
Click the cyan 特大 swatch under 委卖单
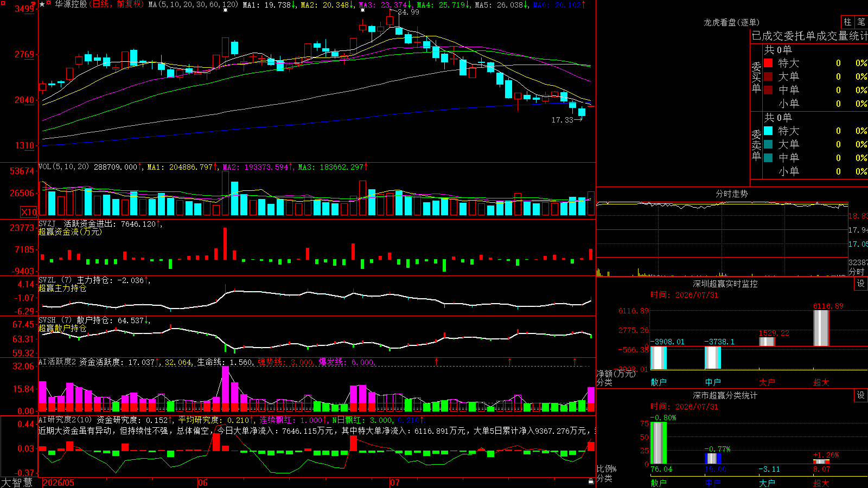(x=768, y=131)
